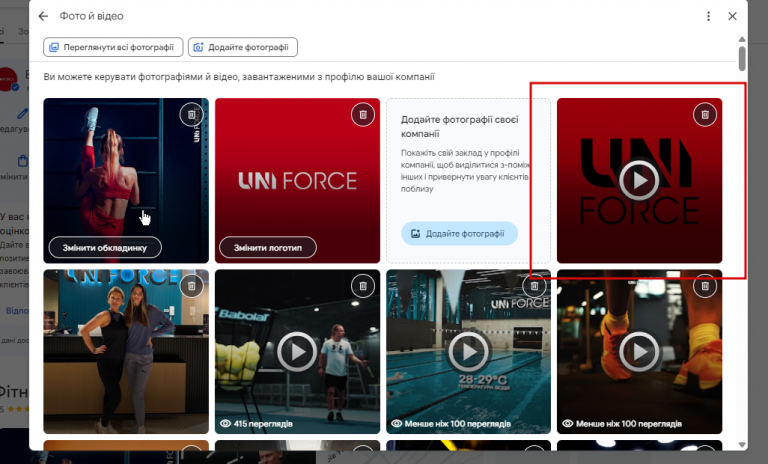Go back using the arrow beside Фото й відео
This screenshot has width=768, height=464.
43,16
